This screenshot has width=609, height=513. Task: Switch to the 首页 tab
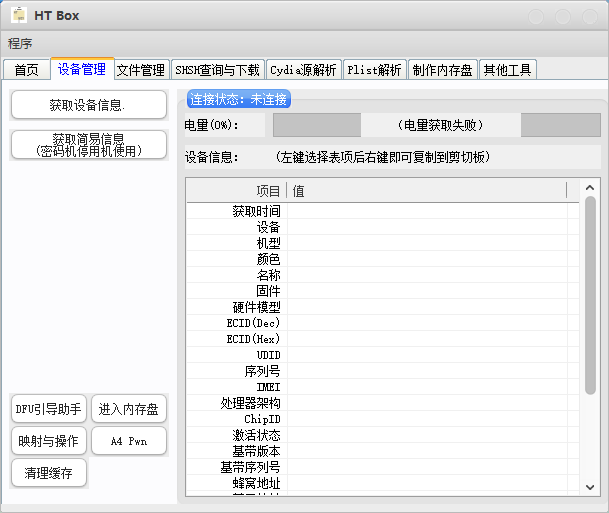coord(26,70)
